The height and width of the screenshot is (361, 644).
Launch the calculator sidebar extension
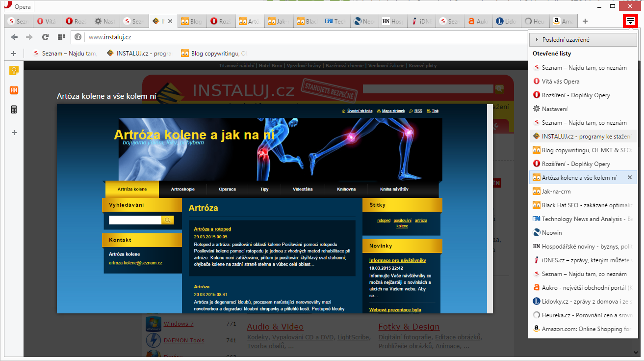(14, 110)
